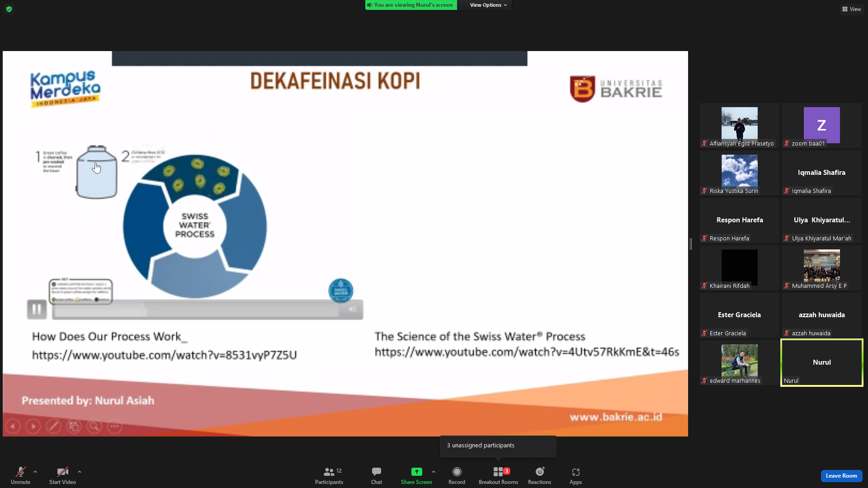
Task: Open the View layout menu
Action: [851, 9]
